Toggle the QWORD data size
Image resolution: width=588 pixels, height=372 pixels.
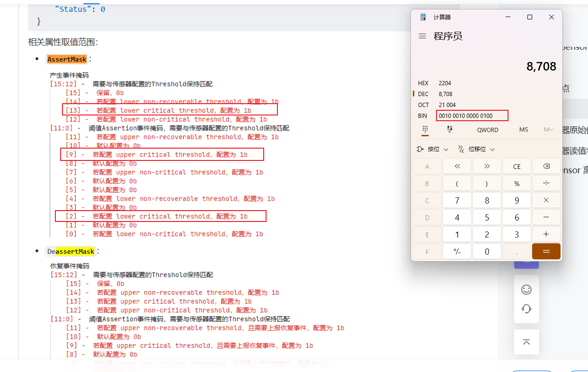[487, 130]
